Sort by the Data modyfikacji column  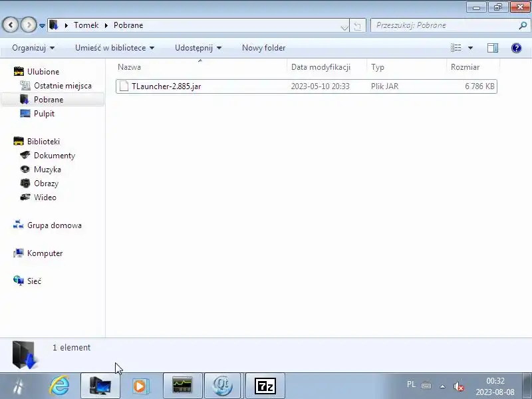(321, 67)
